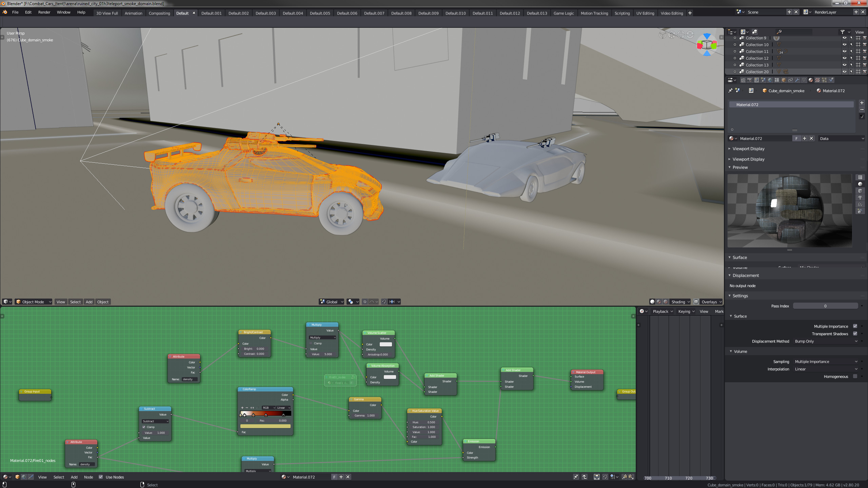Open the Shading options dropdown
The width and height of the screenshot is (868, 488).
[x=680, y=302]
